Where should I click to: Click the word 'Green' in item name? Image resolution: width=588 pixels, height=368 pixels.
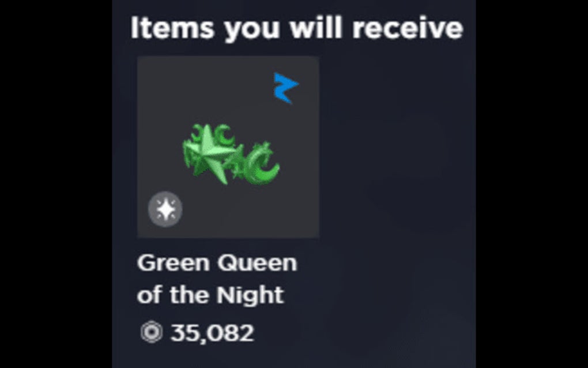click(174, 262)
